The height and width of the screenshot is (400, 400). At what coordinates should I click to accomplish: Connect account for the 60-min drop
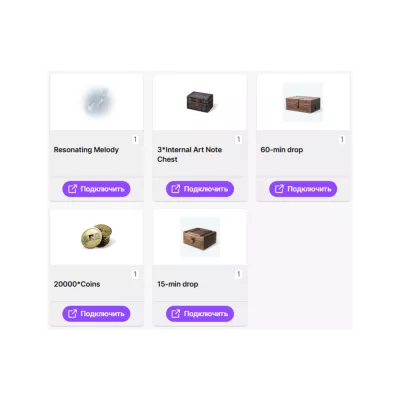pyautogui.click(x=303, y=189)
